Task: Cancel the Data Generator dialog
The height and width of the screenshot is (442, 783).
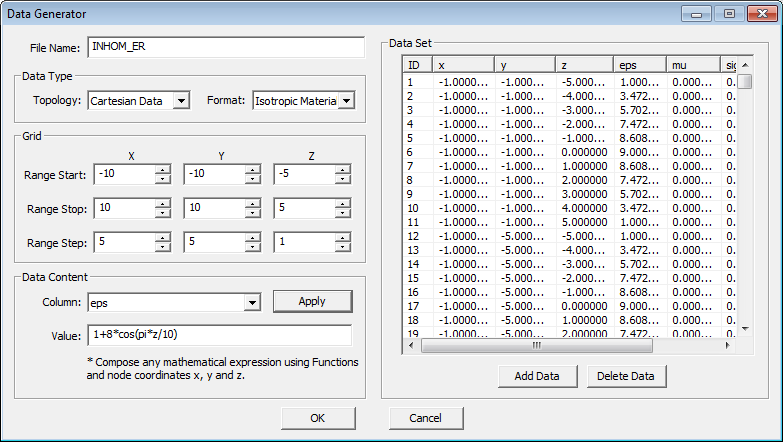Action: pyautogui.click(x=426, y=418)
